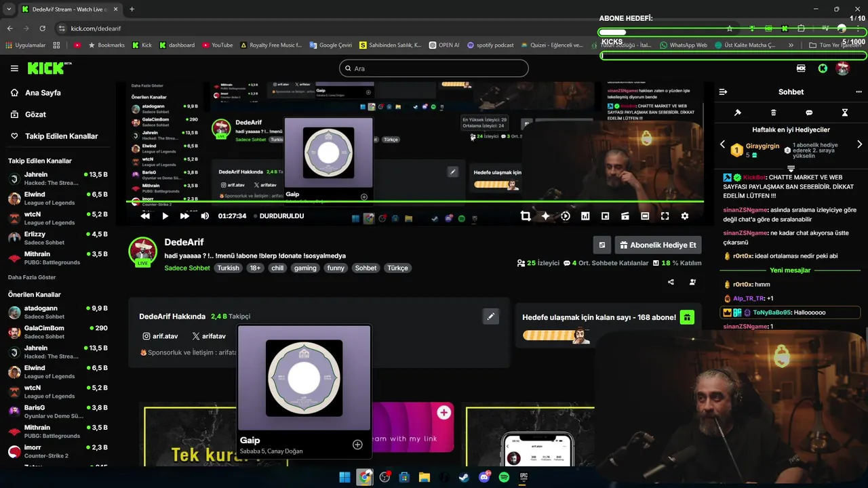Viewport: 868px width, 488px height.
Task: Mute the stream volume icon
Action: click(x=205, y=216)
